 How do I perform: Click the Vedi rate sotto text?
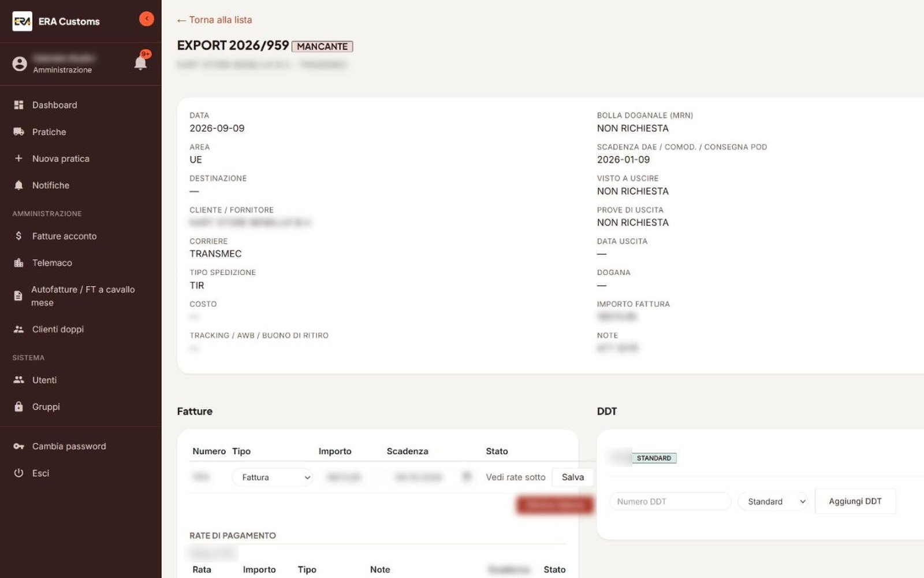tap(515, 477)
